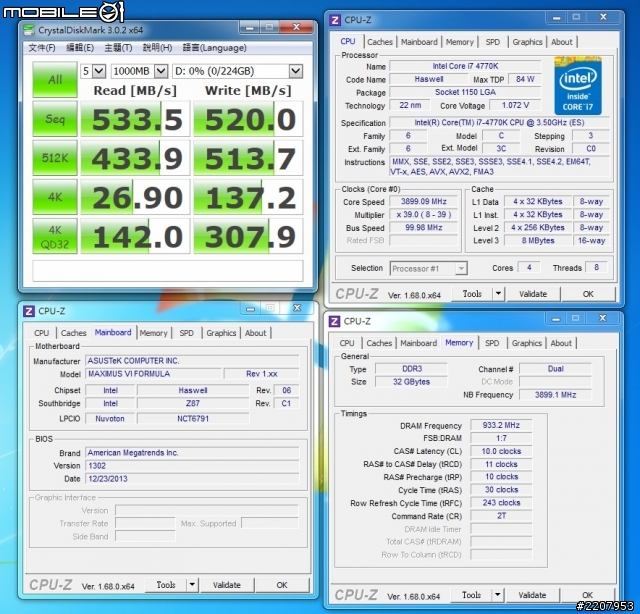Click Validate in Mainboard window
This screenshot has height=614, width=640.
(227, 585)
